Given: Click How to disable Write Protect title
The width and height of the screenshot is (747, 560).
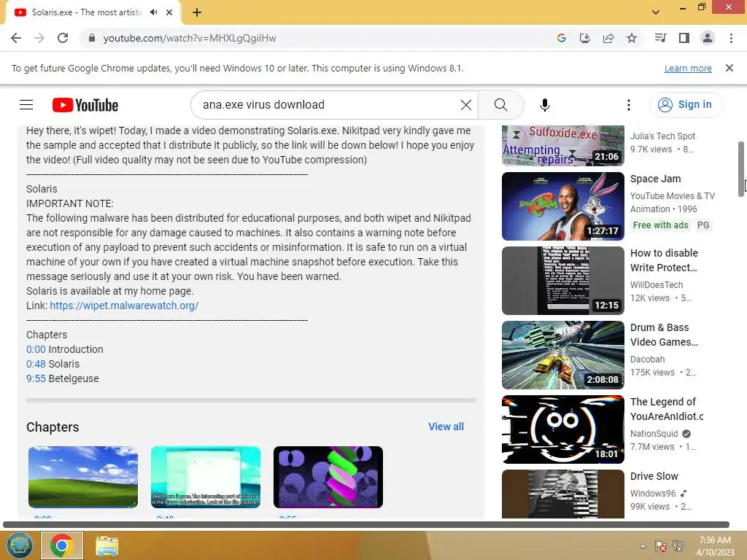Looking at the screenshot, I should (x=664, y=260).
